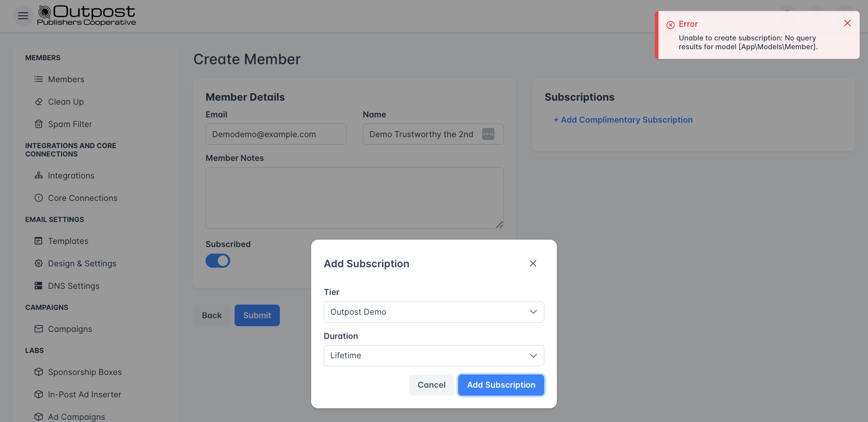Open the Tier dropdown

pos(434,312)
